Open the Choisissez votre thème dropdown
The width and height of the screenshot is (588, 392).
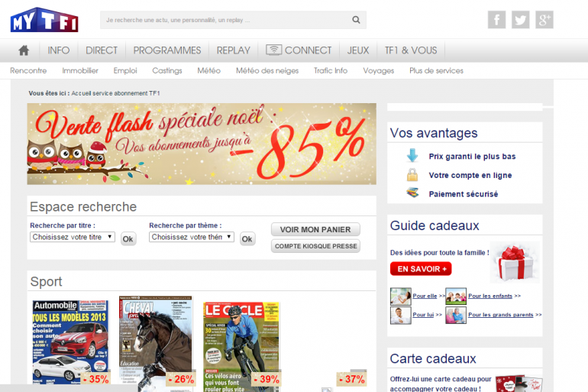(x=192, y=237)
